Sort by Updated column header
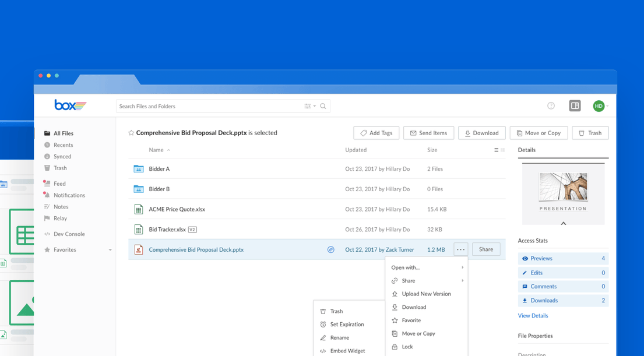Screen dimensions: 644x356 (x=356, y=150)
